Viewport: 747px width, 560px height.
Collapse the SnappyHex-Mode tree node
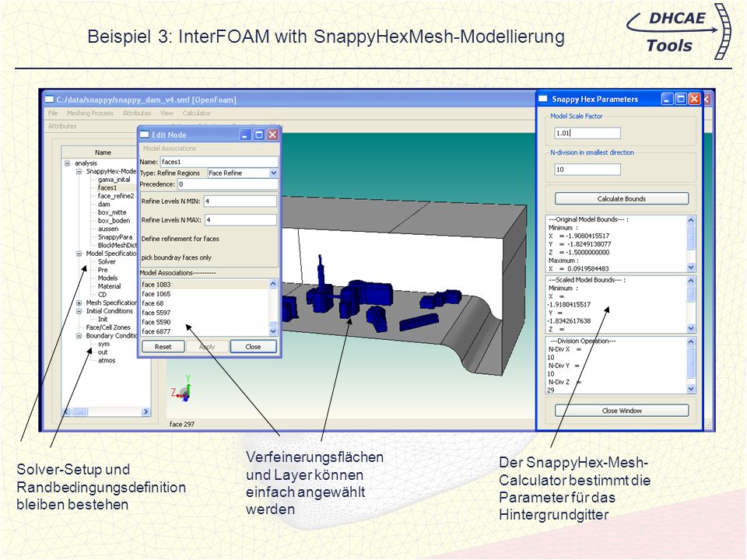(x=79, y=171)
